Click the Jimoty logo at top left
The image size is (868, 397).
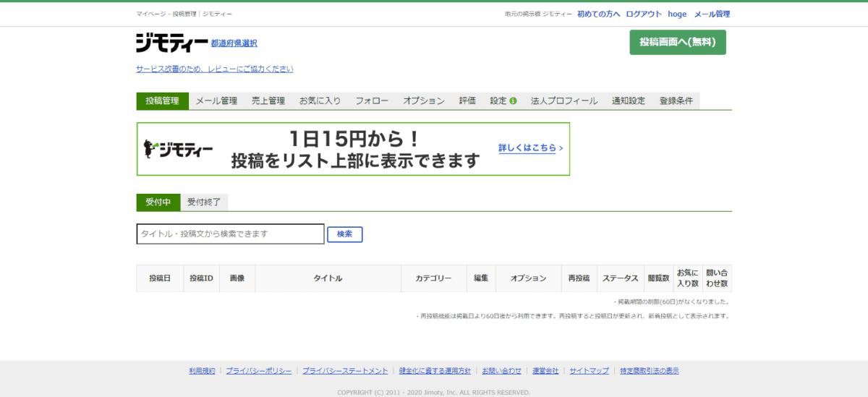pyautogui.click(x=171, y=43)
